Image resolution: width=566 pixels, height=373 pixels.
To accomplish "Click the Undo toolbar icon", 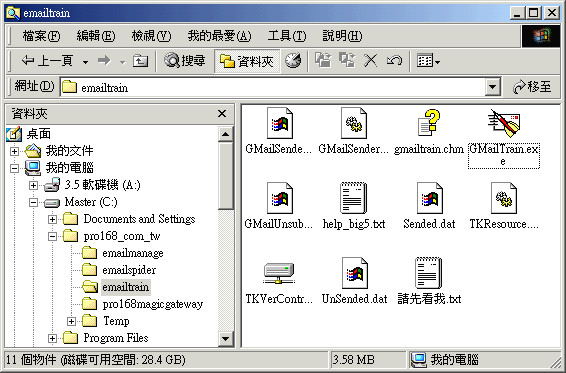I will pos(394,61).
